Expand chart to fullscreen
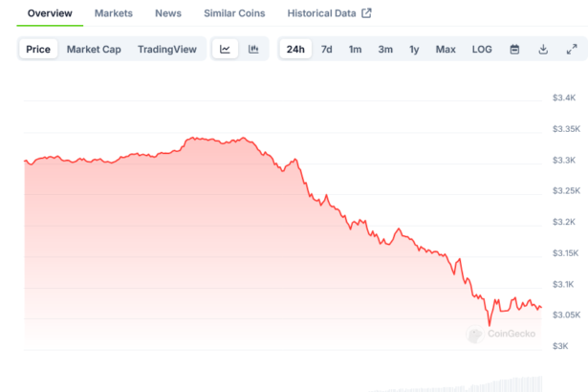Viewport: 588px width, 392px height. pyautogui.click(x=572, y=49)
